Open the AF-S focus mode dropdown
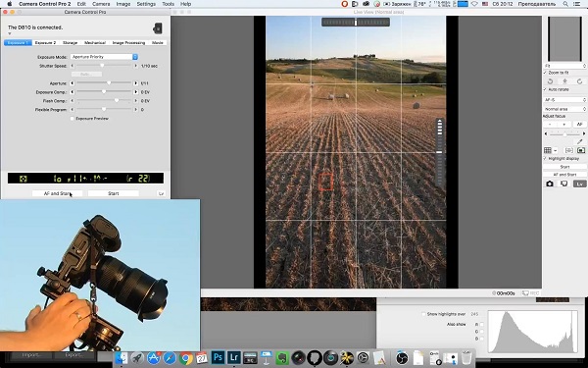 [x=564, y=100]
